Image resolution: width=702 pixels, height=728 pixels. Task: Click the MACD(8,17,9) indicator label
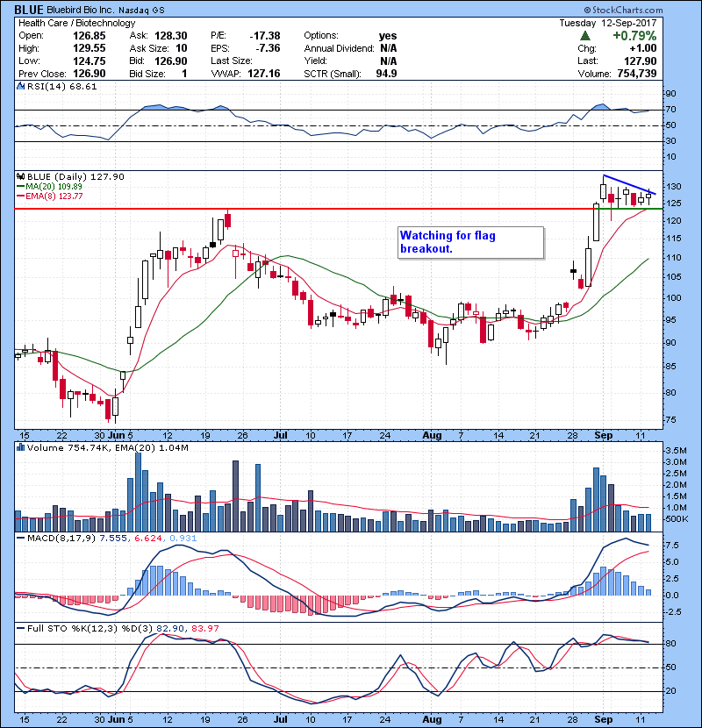pos(61,539)
